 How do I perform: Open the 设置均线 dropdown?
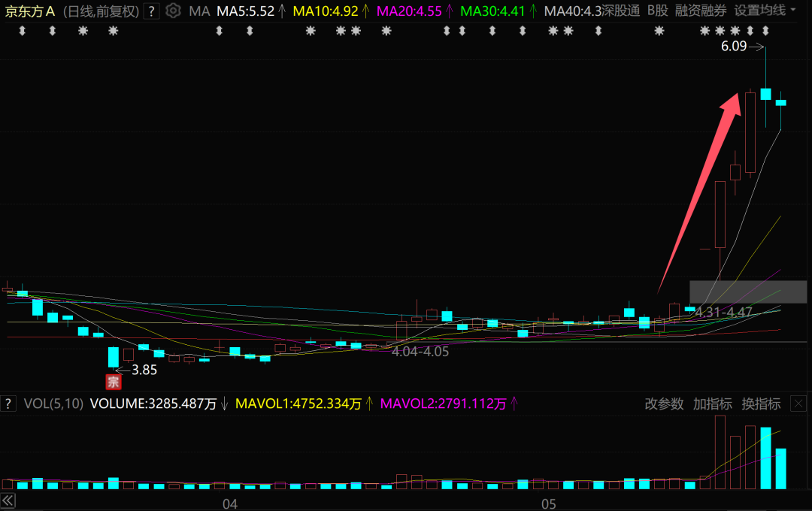click(765, 11)
